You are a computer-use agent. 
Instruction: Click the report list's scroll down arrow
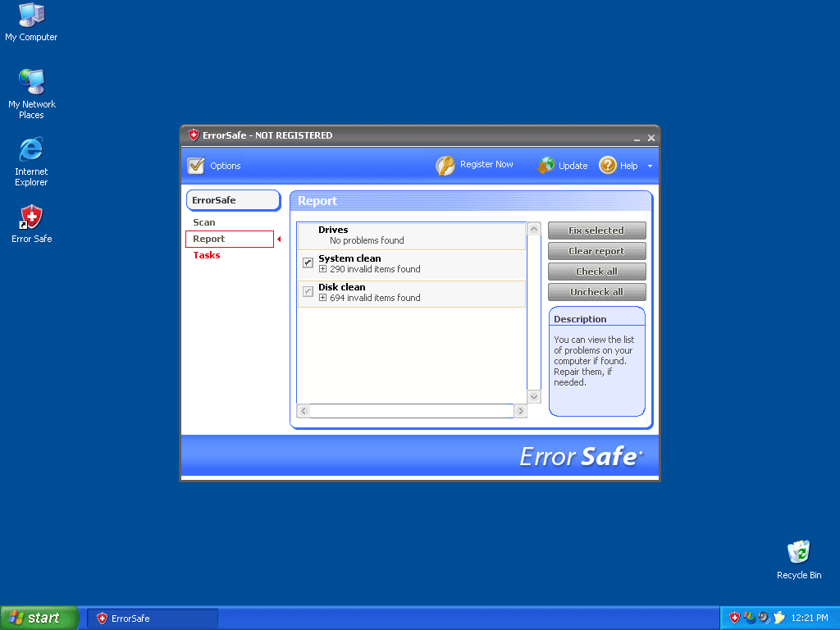(534, 396)
